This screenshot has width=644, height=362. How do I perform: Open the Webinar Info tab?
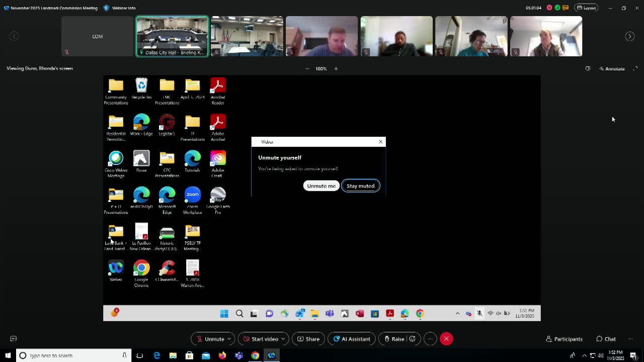point(119,8)
